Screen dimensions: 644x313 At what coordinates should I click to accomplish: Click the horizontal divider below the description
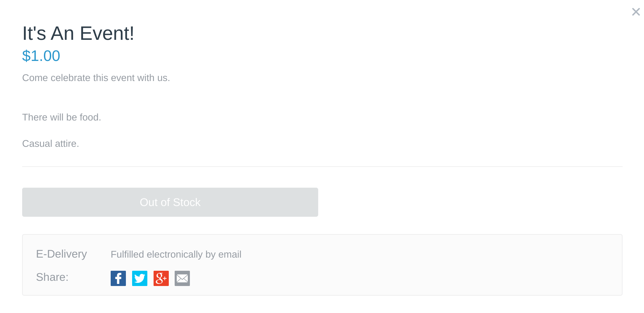click(322, 167)
